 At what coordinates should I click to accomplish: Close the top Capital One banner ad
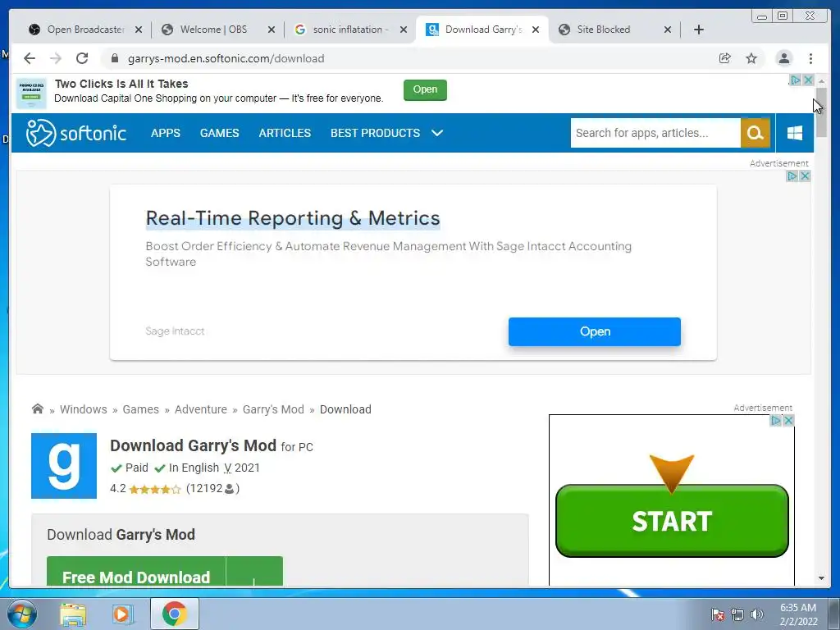(808, 80)
